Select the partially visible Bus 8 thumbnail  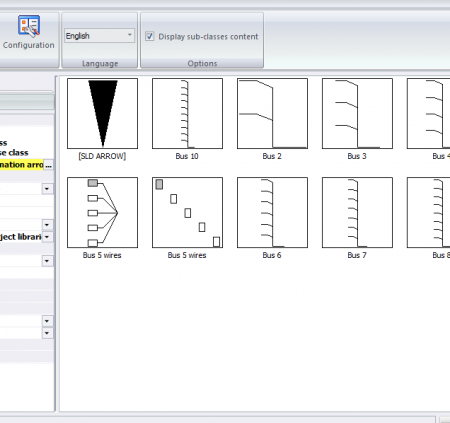pyautogui.click(x=429, y=212)
